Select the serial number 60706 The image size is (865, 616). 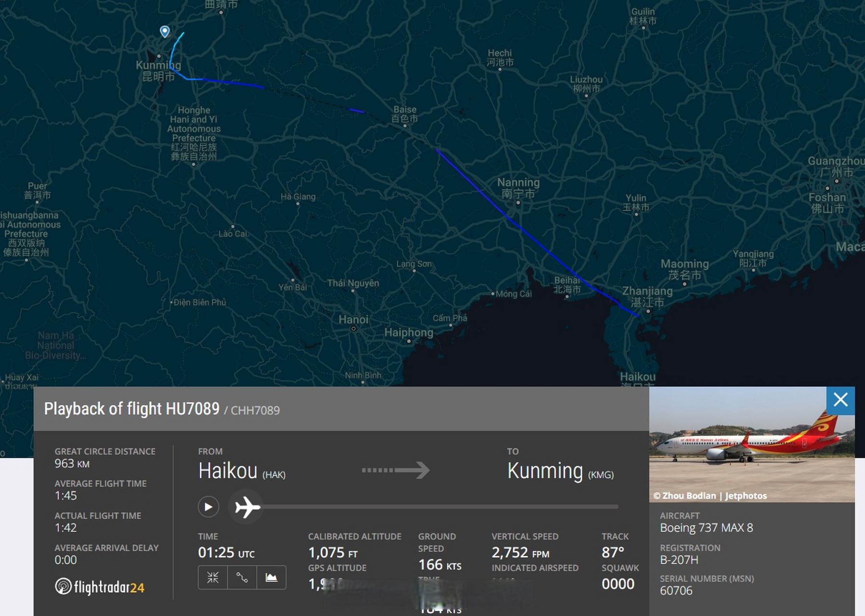tap(676, 590)
